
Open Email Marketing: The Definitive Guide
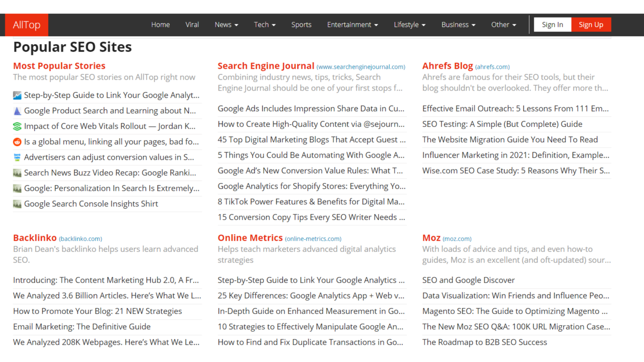point(82,327)
